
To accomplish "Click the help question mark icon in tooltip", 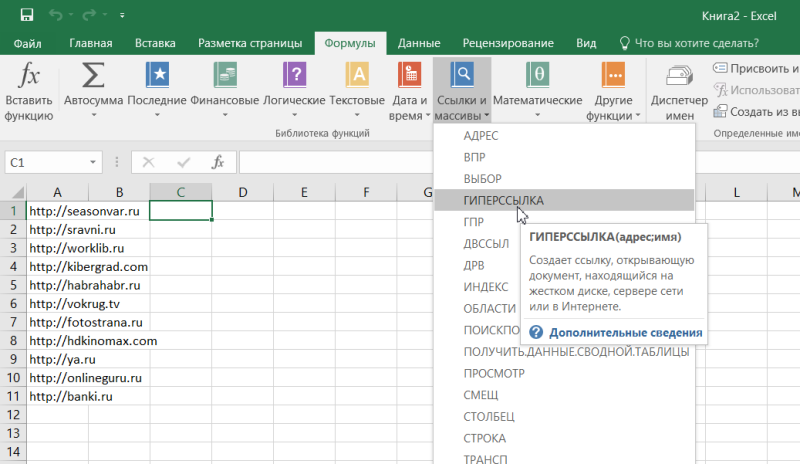I will [x=536, y=332].
